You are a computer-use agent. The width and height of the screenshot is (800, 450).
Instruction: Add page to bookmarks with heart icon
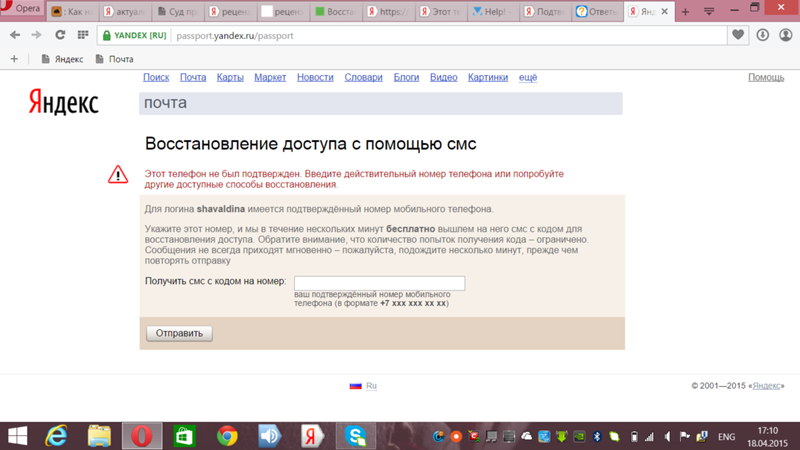[738, 35]
